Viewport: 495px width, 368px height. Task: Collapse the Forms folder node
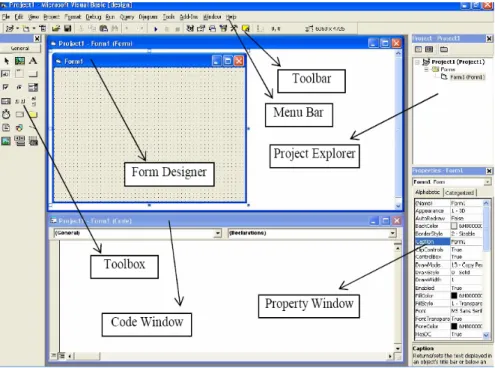tap(426, 70)
